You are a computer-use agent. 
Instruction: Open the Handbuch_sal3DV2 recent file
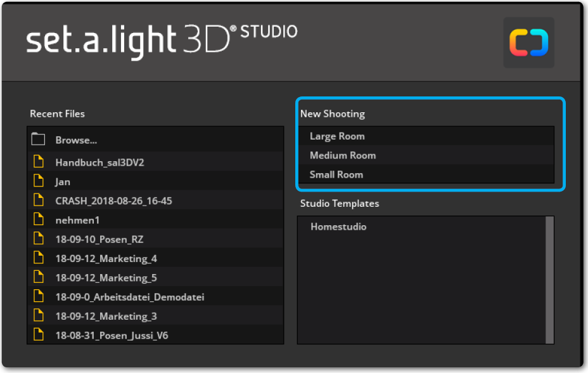99,162
